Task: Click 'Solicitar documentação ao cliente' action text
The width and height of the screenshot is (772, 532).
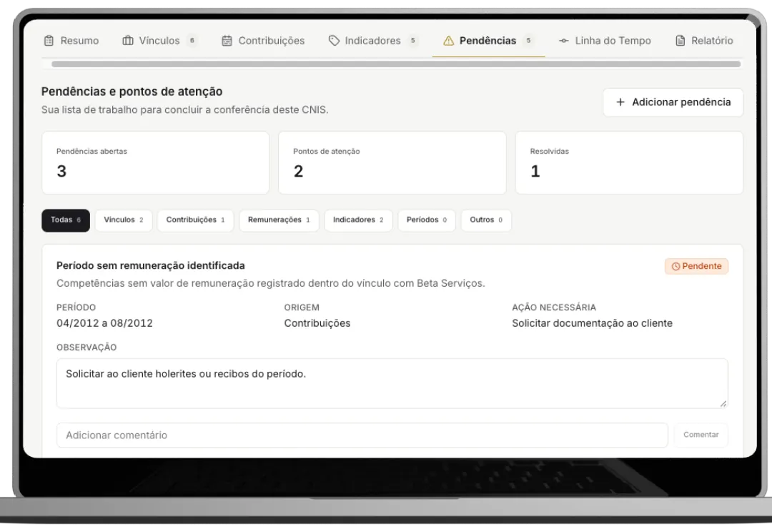Action: click(x=593, y=323)
